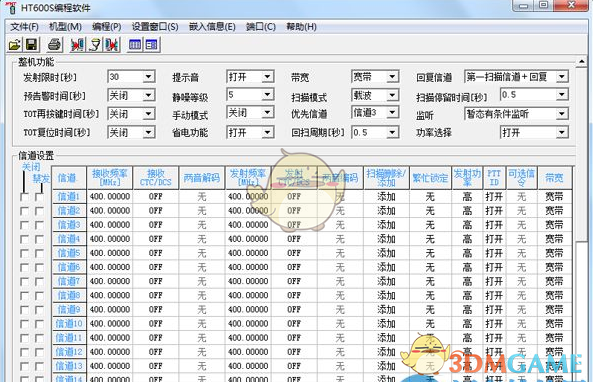Expand the 扫描停留时间[秒] dropdown
Image resolution: width=593 pixels, height=382 pixels.
point(562,94)
